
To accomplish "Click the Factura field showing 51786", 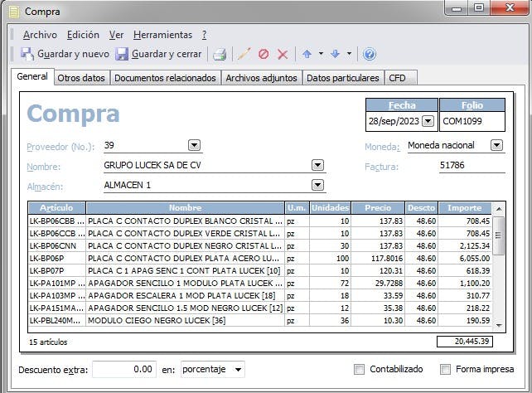I will click(x=472, y=165).
